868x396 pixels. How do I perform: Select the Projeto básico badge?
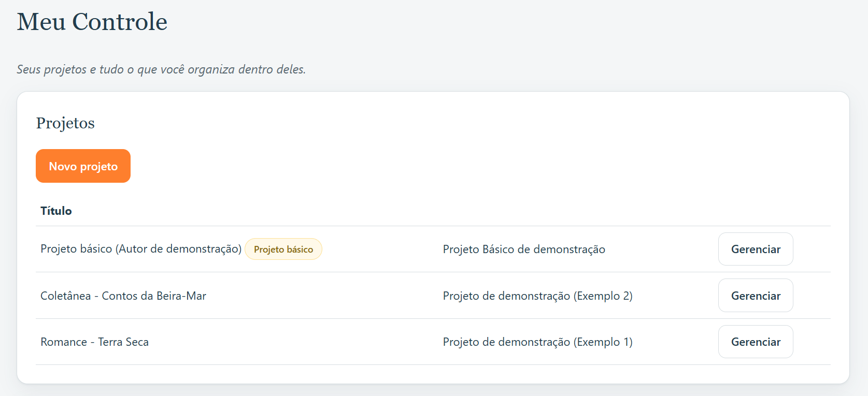coord(283,249)
